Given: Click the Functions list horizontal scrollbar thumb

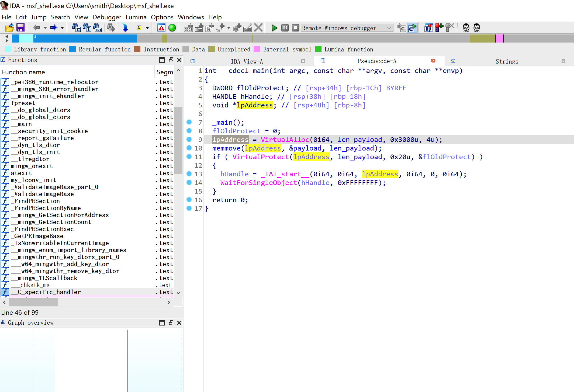Looking at the screenshot, I should [x=33, y=302].
